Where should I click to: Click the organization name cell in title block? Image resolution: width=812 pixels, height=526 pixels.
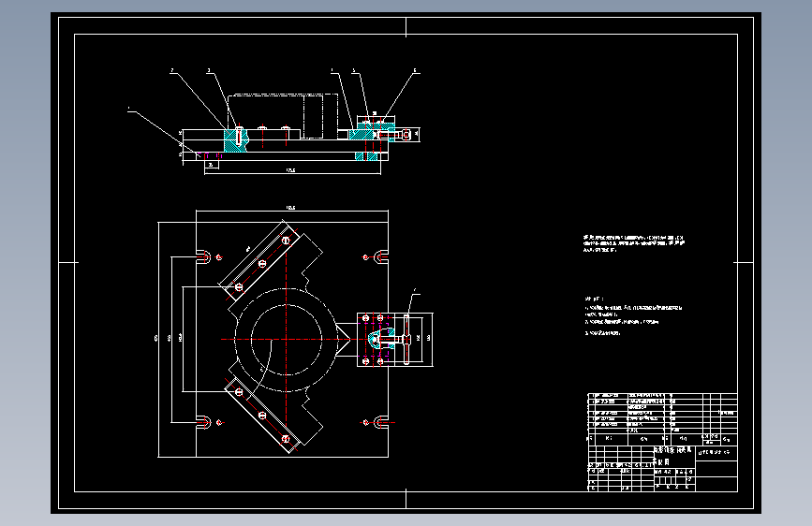716,452
